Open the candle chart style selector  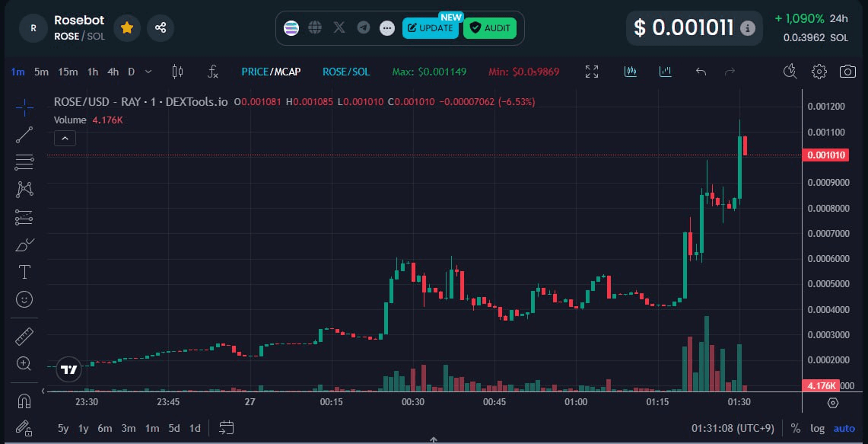(x=177, y=72)
